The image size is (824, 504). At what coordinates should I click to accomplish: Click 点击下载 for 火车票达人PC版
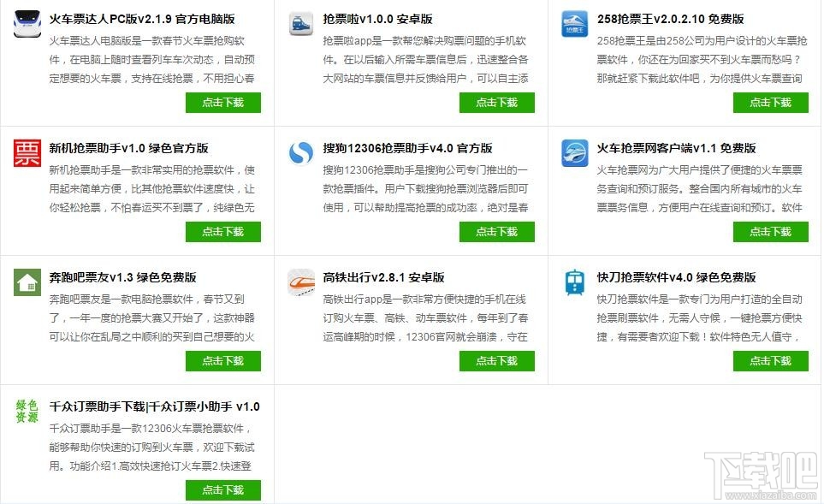[x=223, y=103]
